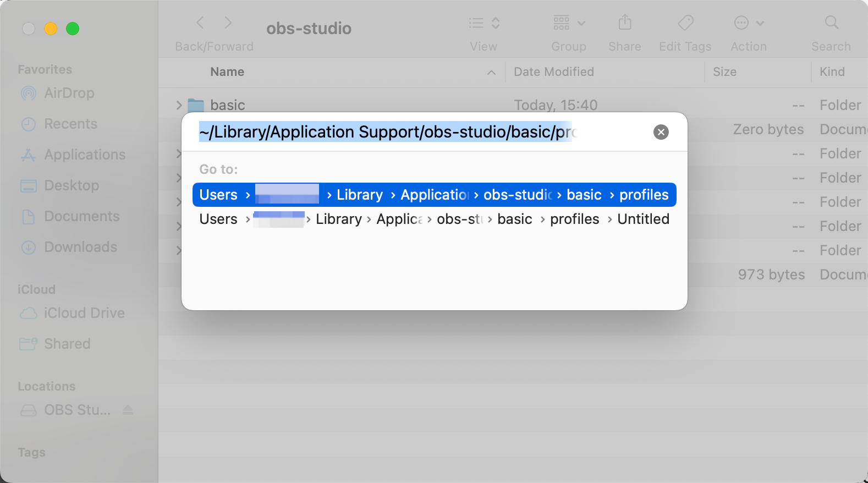This screenshot has width=868, height=483.
Task: Select the profiles path suggestion
Action: tap(434, 195)
